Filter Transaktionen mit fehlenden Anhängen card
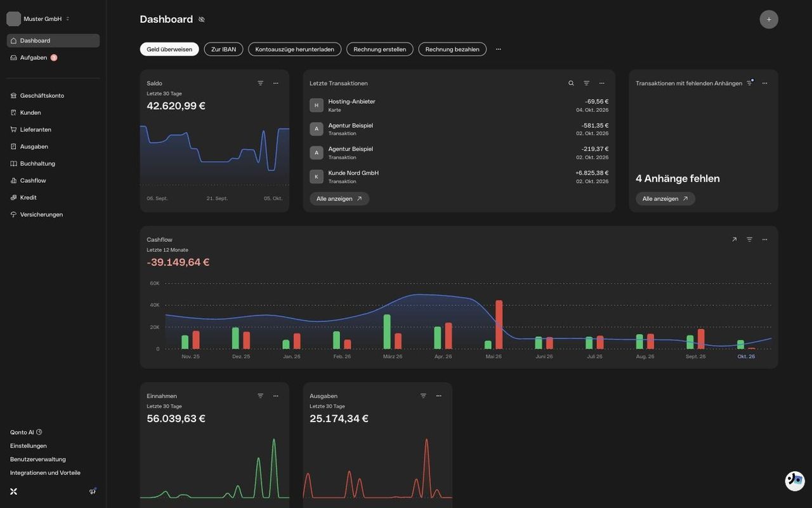812x508 pixels. [x=750, y=83]
